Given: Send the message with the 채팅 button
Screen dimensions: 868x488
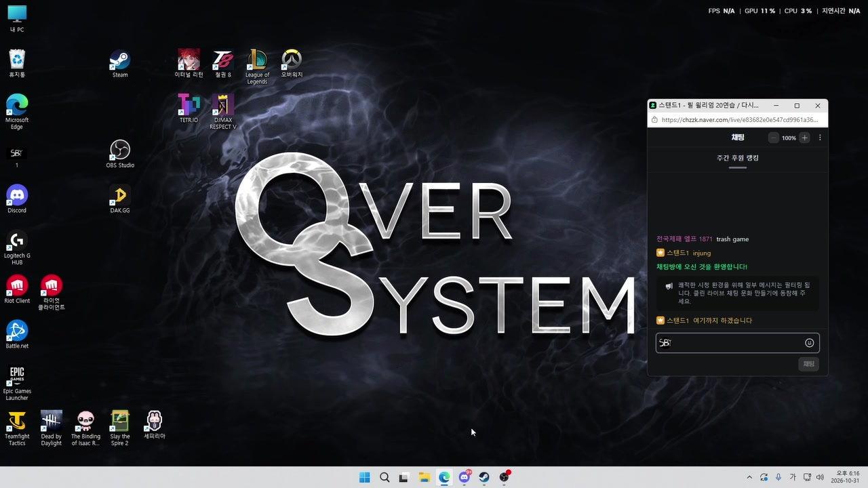Looking at the screenshot, I should 808,364.
